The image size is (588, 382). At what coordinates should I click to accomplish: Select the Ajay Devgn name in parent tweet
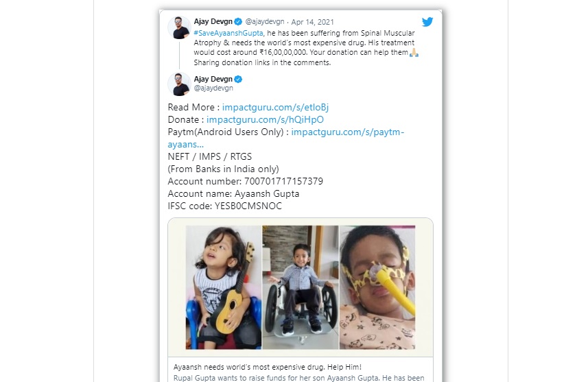click(x=213, y=22)
